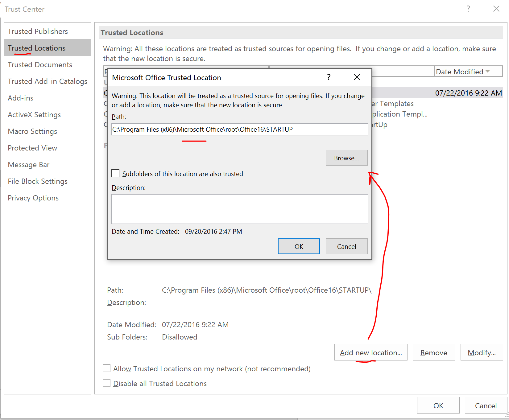Open the Add-ins section
The width and height of the screenshot is (509, 420).
(48, 98)
